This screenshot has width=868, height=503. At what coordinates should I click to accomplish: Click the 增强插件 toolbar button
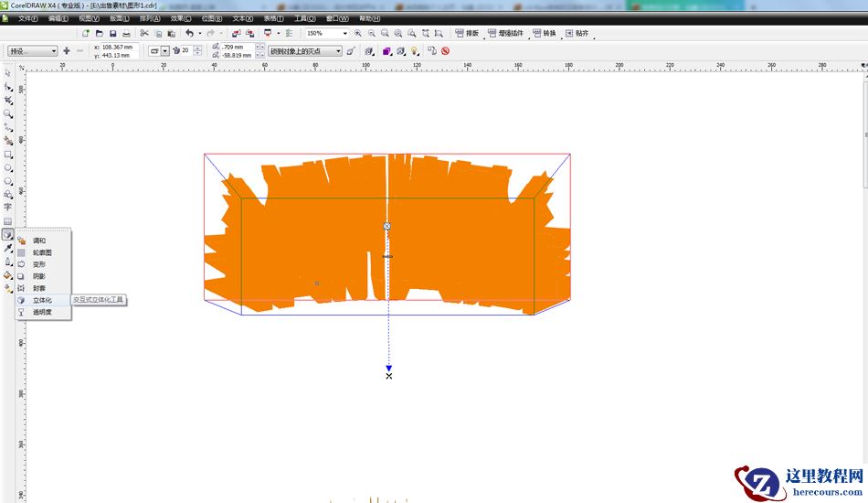pyautogui.click(x=505, y=33)
